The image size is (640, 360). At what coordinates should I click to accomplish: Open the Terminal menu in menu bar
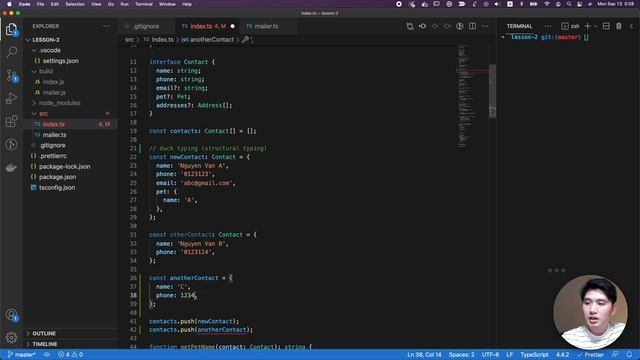tap(144, 4)
